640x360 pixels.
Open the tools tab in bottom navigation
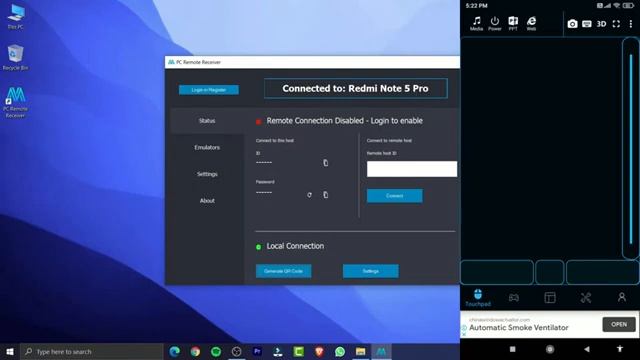tap(586, 298)
